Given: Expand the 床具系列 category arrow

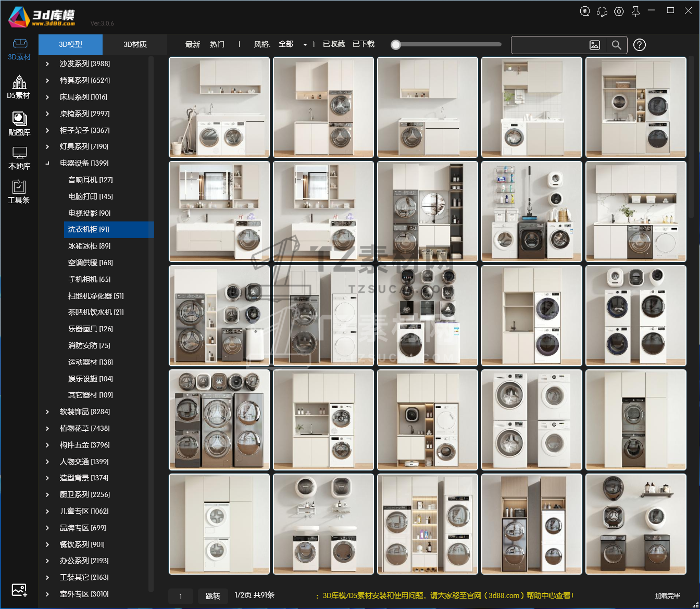Looking at the screenshot, I should click(47, 97).
